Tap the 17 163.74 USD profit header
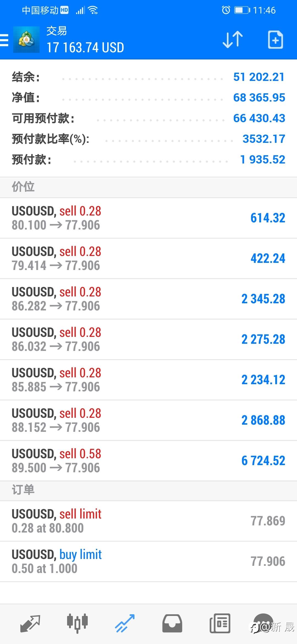297x644 pixels. click(85, 47)
